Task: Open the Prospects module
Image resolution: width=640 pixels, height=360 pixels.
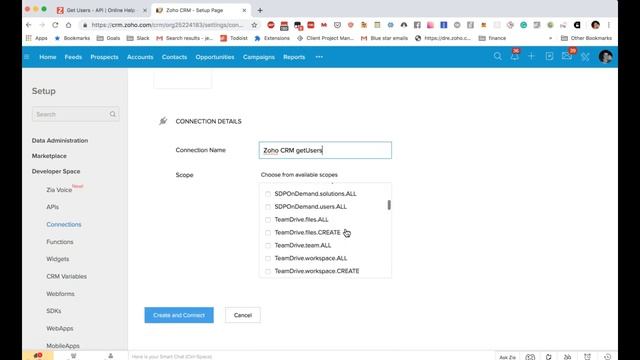Action: (104, 57)
